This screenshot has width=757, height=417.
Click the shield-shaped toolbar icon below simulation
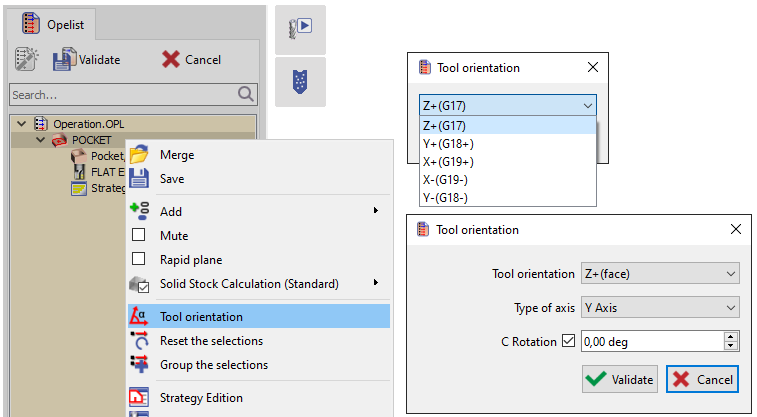(x=299, y=82)
